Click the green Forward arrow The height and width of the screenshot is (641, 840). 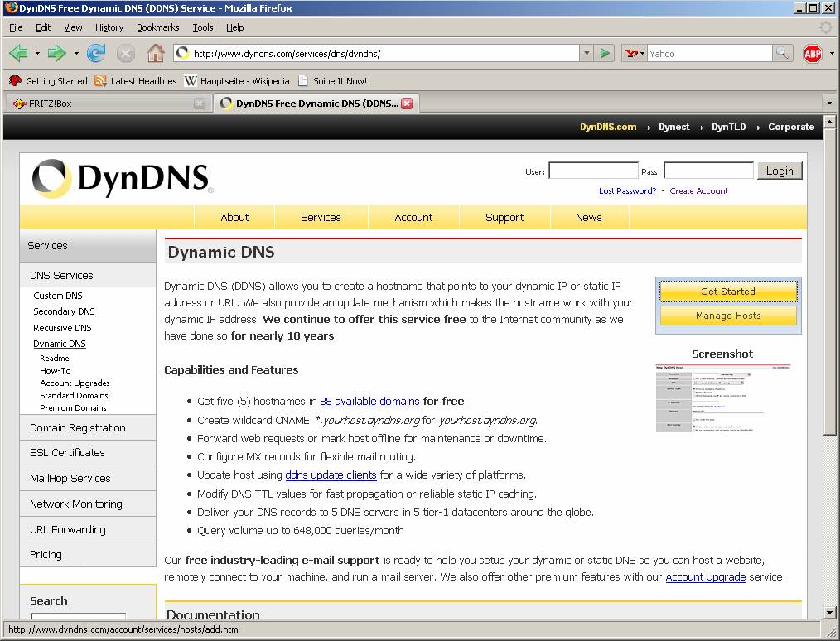click(x=56, y=54)
